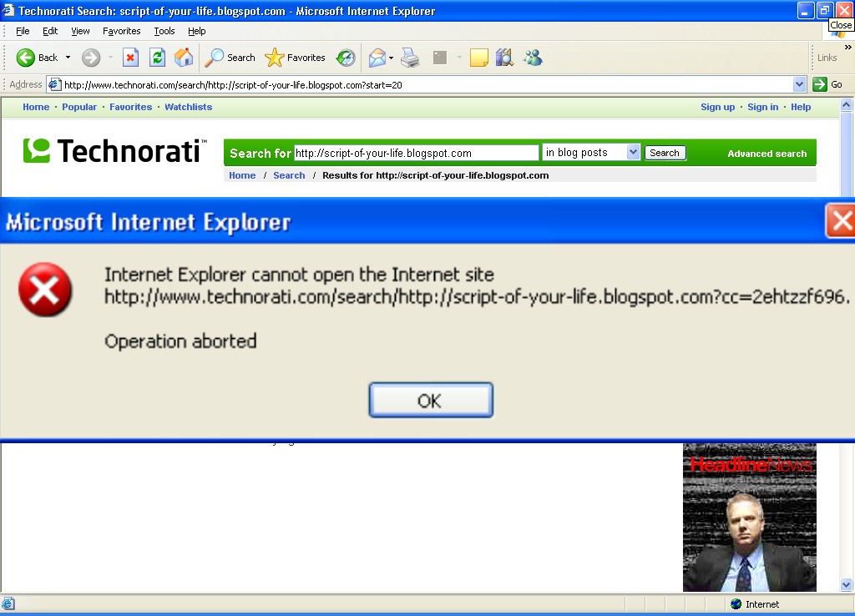The width and height of the screenshot is (855, 616).
Task: Open the View menu
Action: tap(80, 31)
